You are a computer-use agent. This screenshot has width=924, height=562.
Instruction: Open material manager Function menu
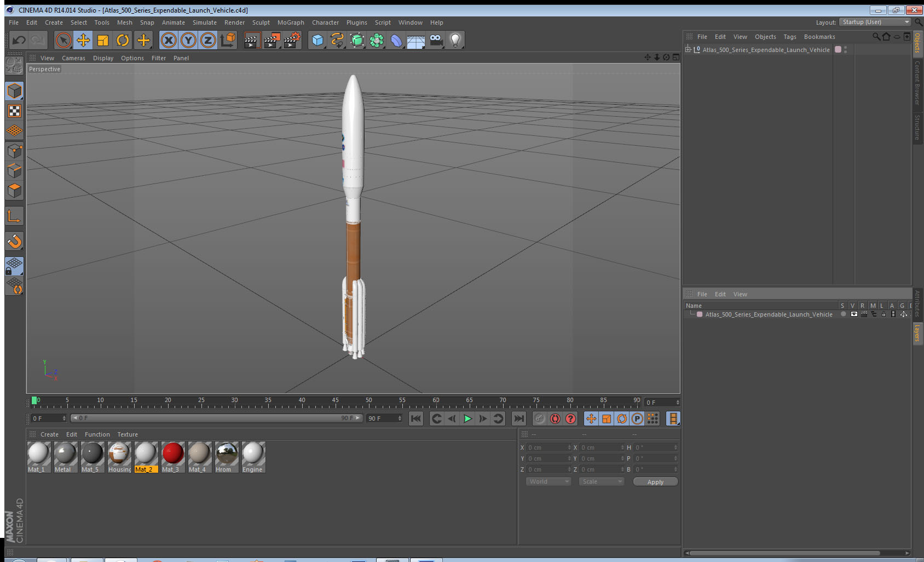point(97,434)
